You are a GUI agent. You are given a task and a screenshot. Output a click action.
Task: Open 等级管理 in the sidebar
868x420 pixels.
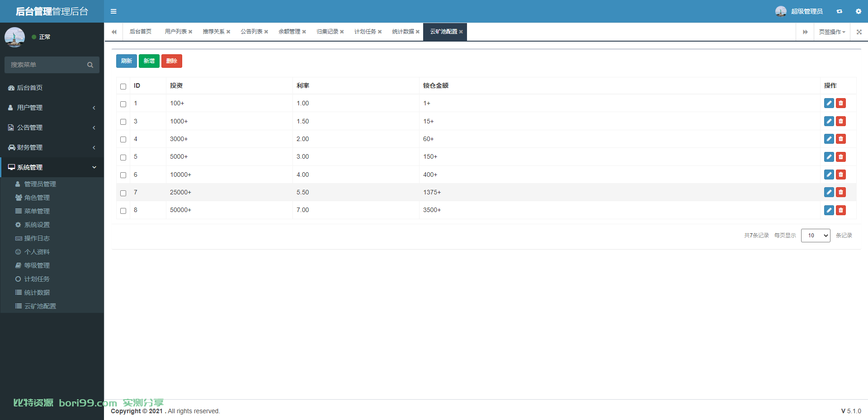pos(52,265)
